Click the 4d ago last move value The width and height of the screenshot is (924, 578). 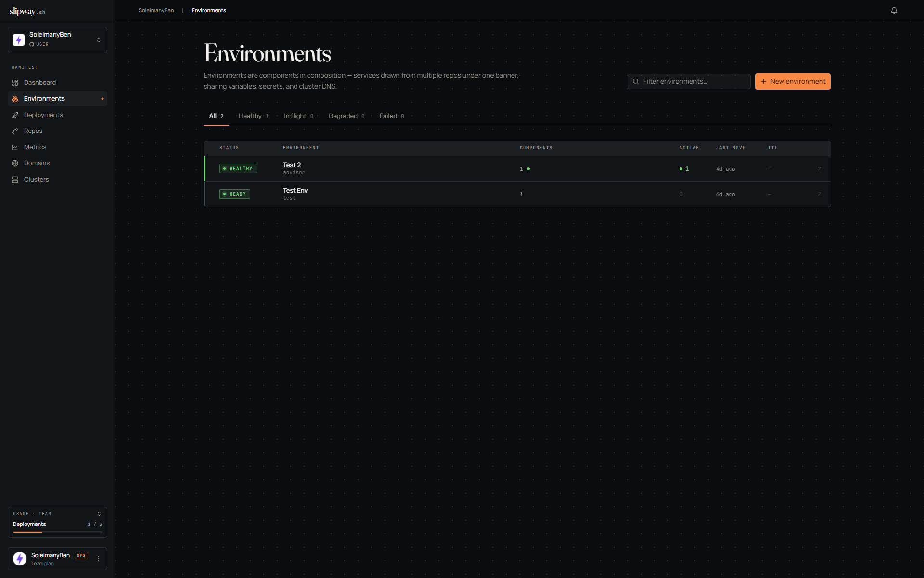tap(725, 169)
